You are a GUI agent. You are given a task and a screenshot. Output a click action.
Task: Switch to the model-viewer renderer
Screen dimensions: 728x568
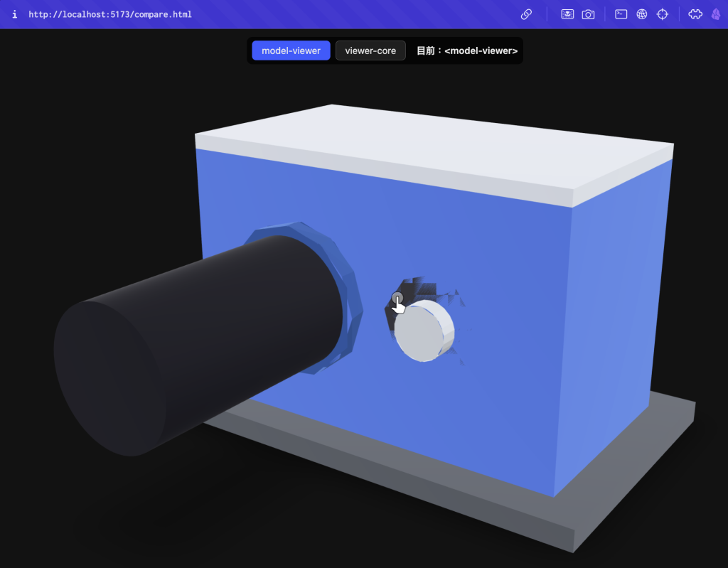pyautogui.click(x=291, y=50)
